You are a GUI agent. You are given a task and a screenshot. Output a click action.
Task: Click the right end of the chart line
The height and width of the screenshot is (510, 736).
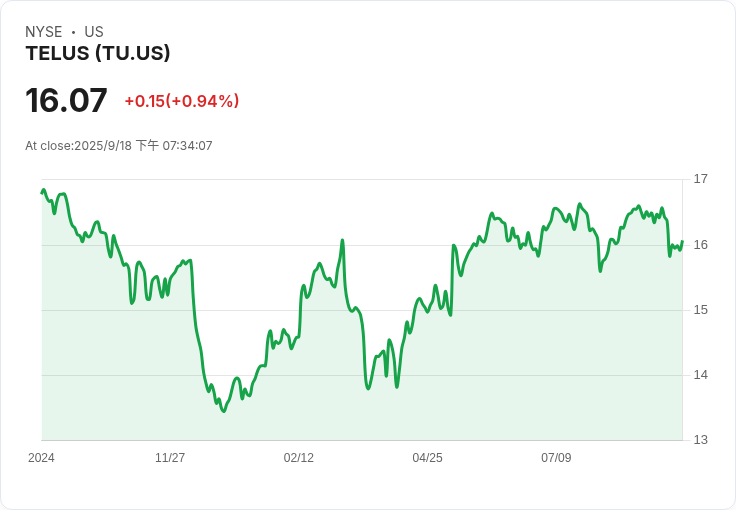click(x=682, y=242)
